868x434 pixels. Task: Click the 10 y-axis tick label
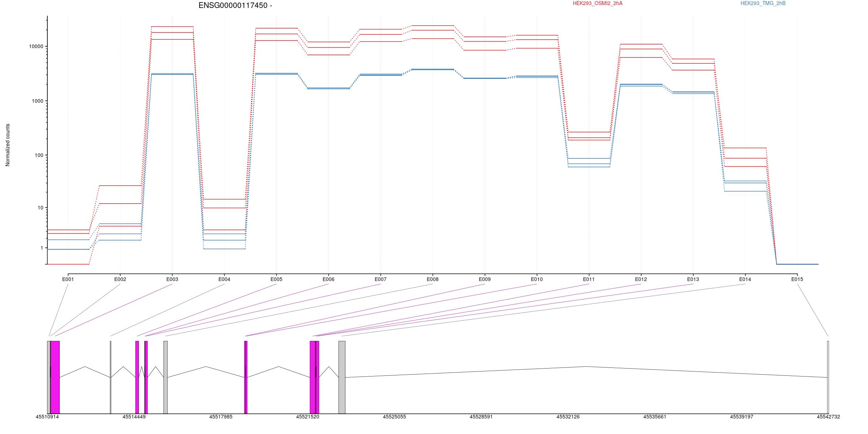tap(41, 208)
